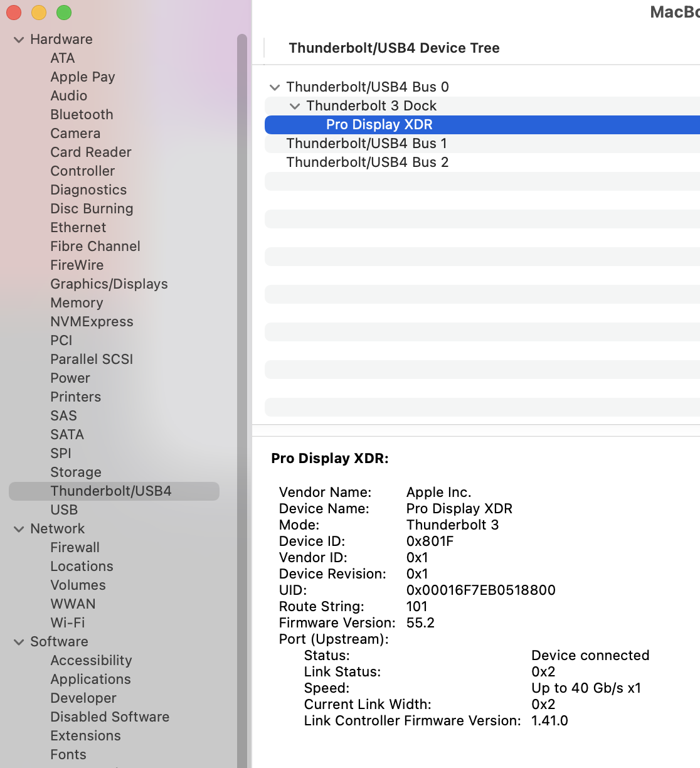Open NVMExpress details
This screenshot has width=700, height=768.
coord(92,322)
